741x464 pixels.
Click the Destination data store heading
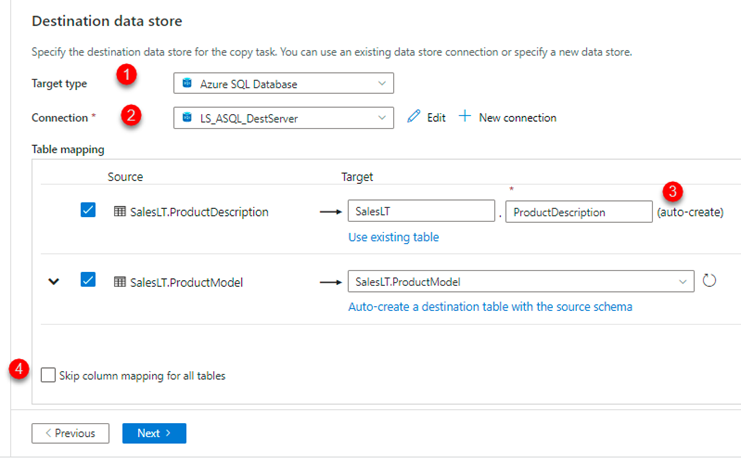[x=107, y=21]
